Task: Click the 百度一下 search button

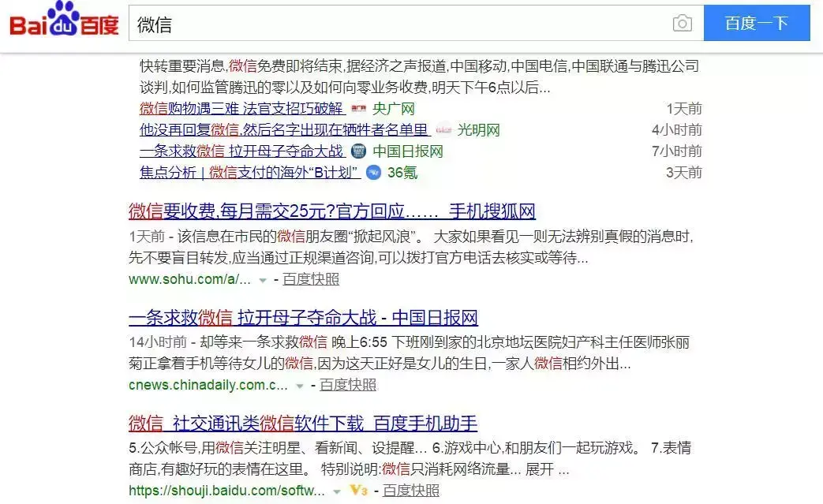Action: (757, 23)
